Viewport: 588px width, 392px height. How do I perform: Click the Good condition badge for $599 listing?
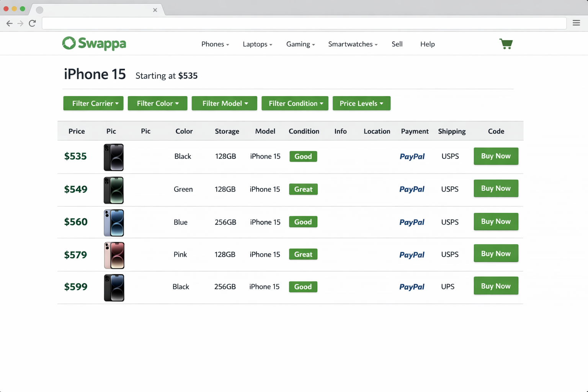[x=303, y=287]
